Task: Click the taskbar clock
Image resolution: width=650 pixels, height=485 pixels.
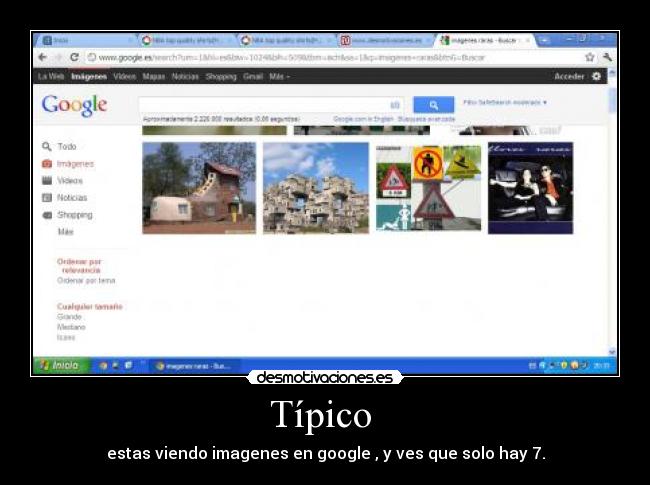Action: point(601,366)
